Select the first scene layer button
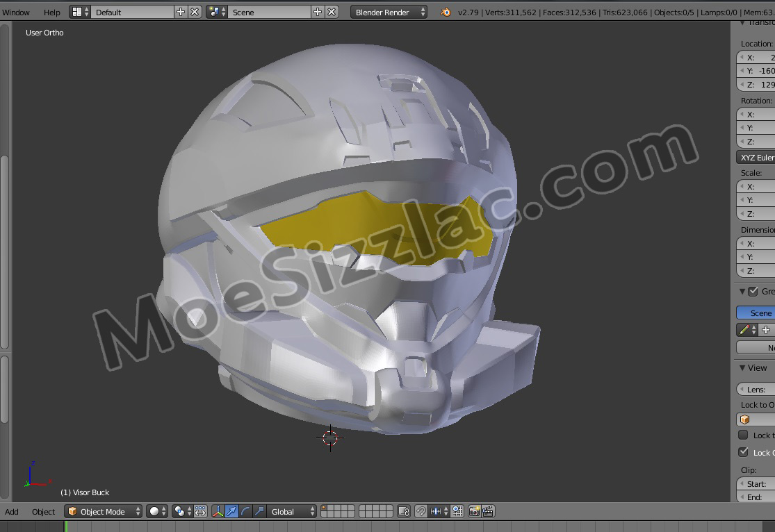The width and height of the screenshot is (775, 532). [x=324, y=508]
